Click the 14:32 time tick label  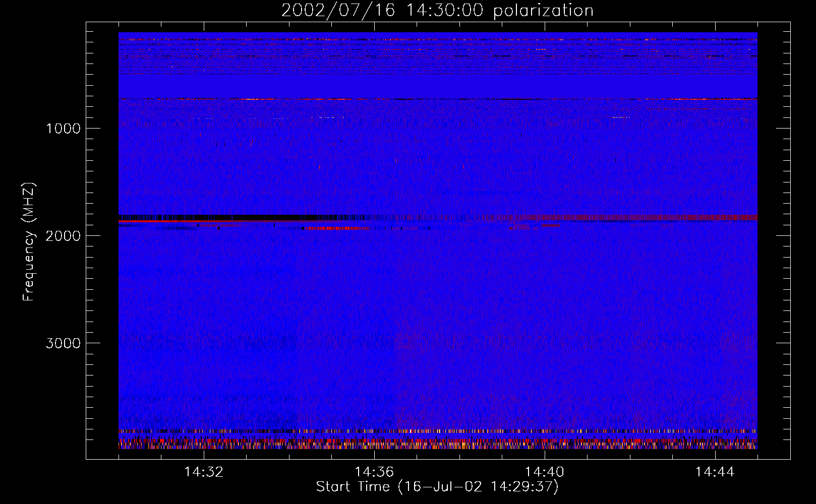click(204, 472)
